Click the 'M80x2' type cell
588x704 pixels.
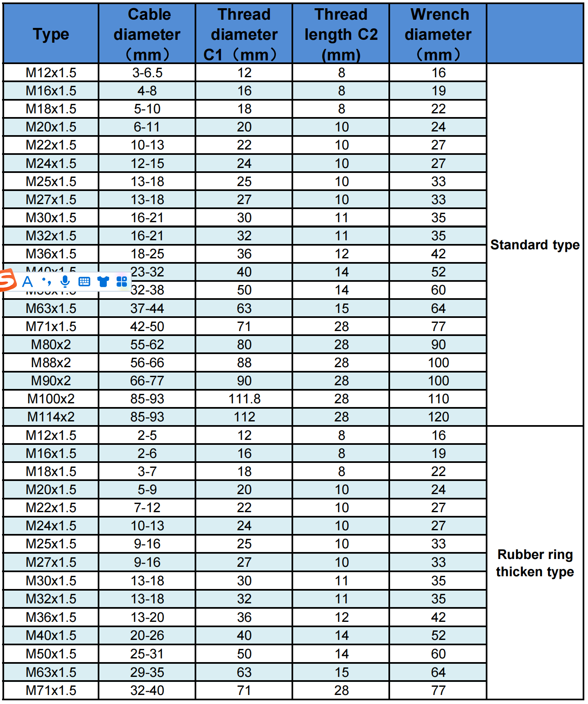51,345
